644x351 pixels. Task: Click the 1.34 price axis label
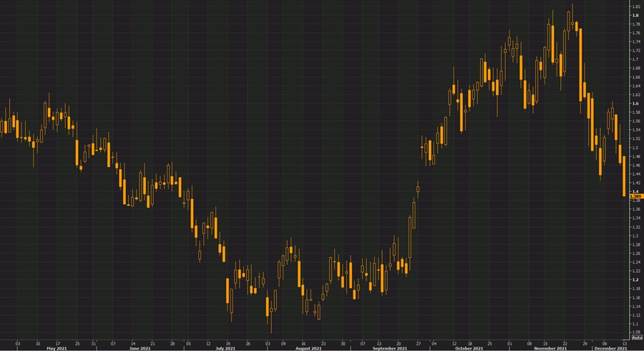click(636, 218)
